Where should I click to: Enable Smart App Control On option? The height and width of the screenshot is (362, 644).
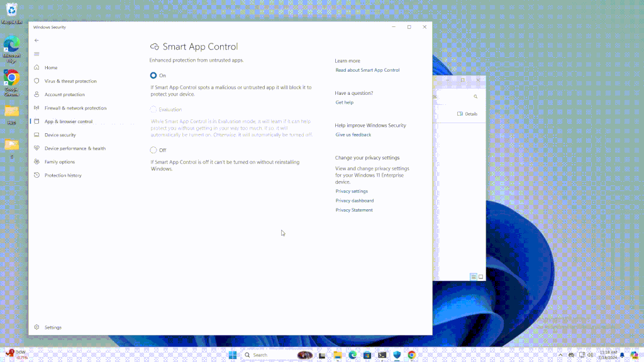tap(152, 75)
